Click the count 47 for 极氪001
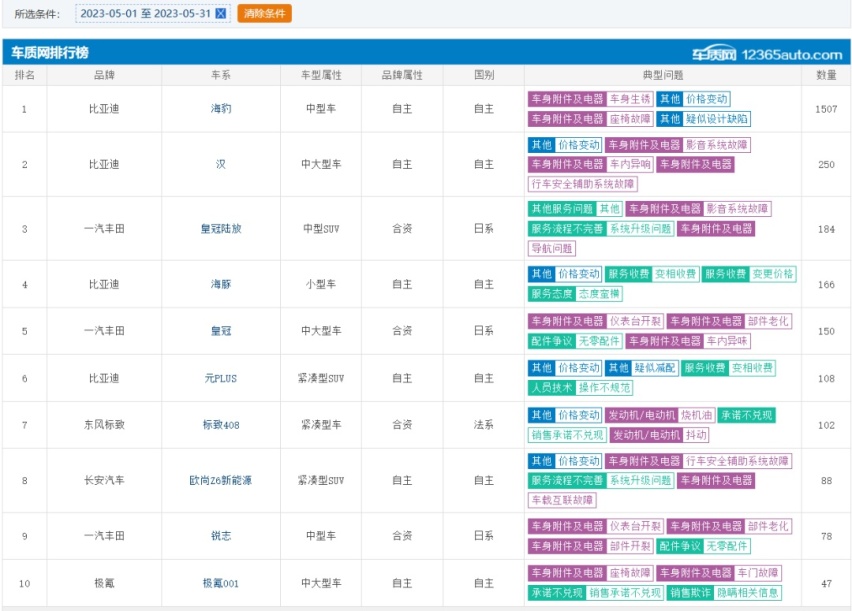The image size is (852, 611). (x=826, y=583)
